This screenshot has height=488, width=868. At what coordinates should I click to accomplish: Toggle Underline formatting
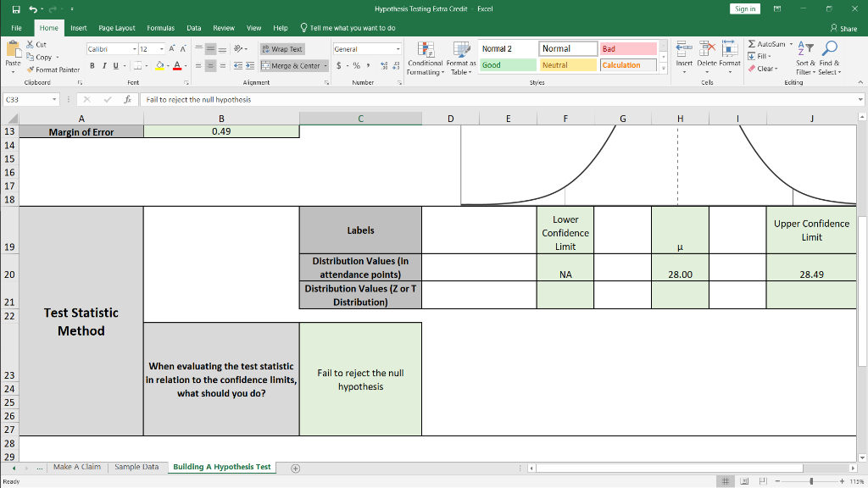tap(115, 66)
